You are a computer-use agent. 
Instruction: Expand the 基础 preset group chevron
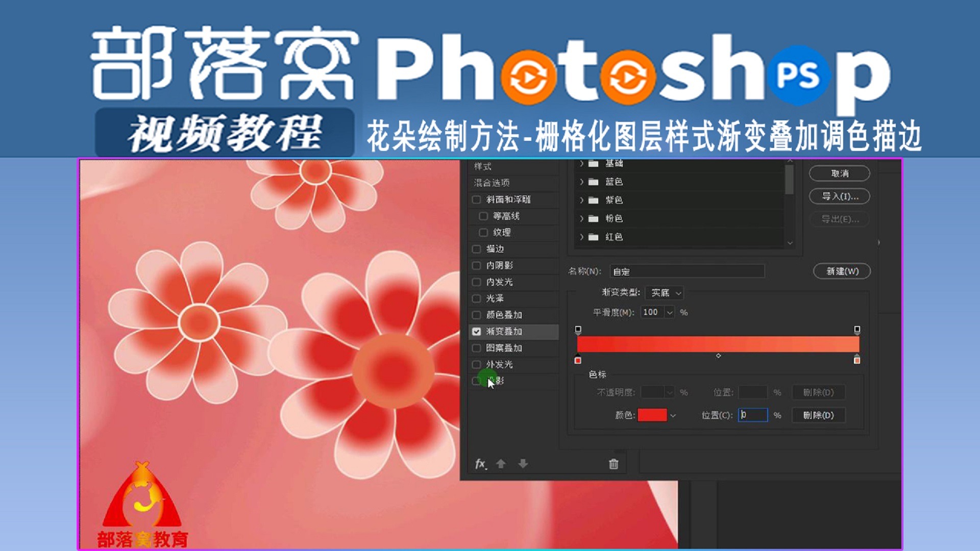point(581,163)
